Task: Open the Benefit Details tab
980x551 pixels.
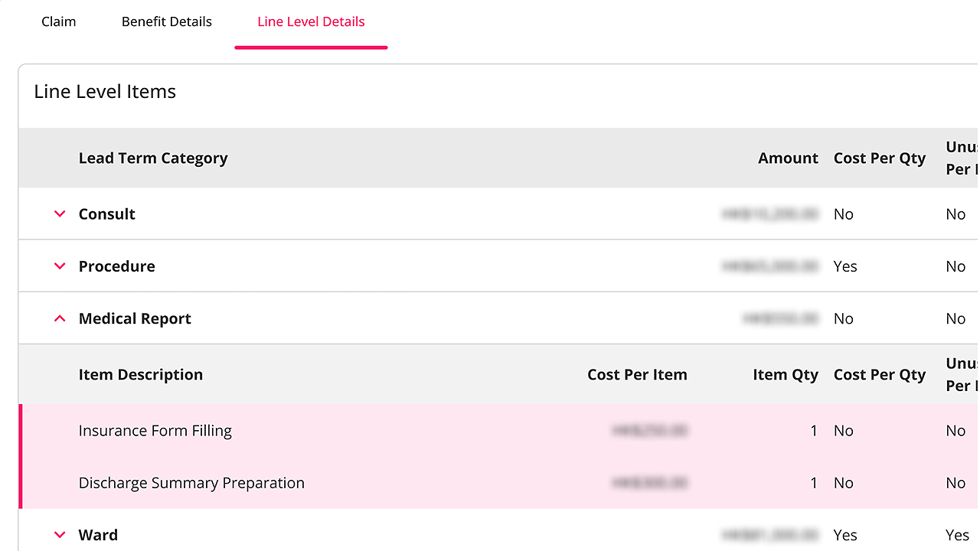Action: (x=167, y=21)
